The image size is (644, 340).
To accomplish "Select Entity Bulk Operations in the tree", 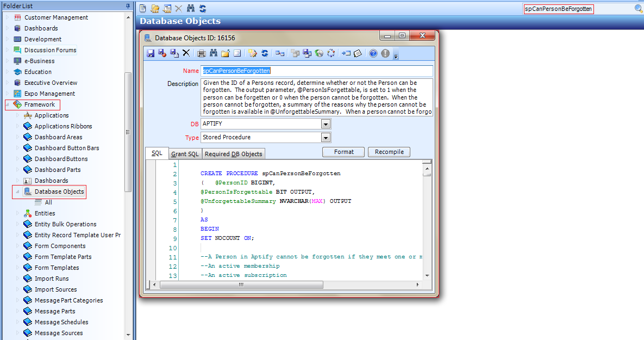I will pos(65,224).
